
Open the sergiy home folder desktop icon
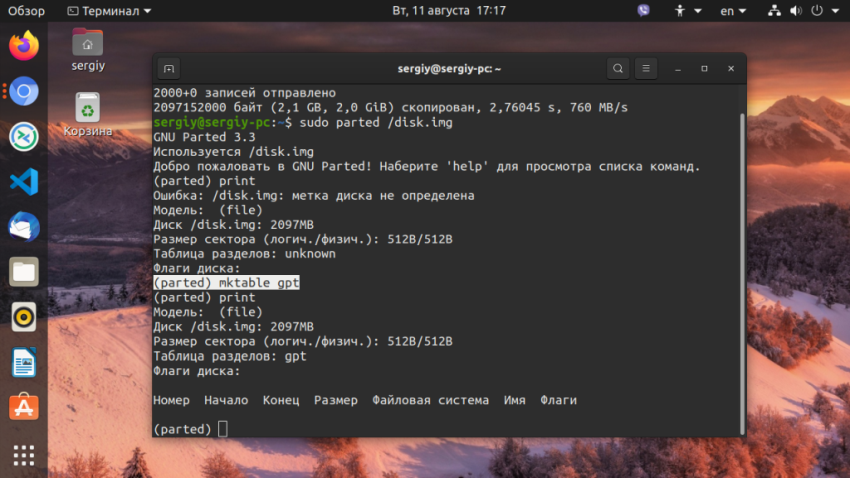coord(88,50)
